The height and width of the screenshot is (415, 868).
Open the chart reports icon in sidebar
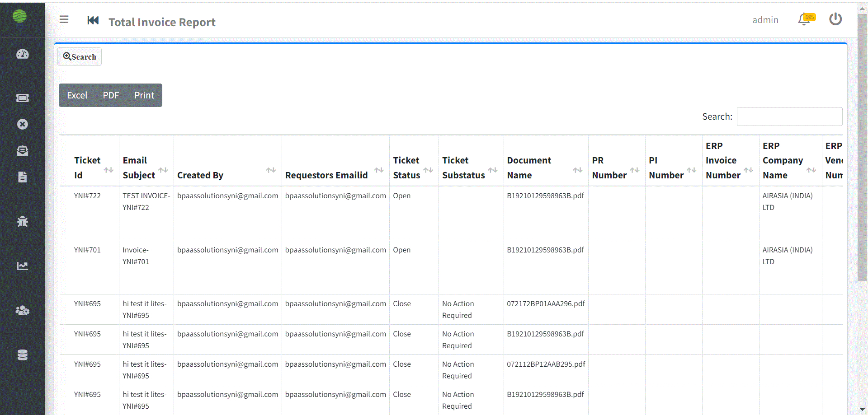click(x=23, y=266)
